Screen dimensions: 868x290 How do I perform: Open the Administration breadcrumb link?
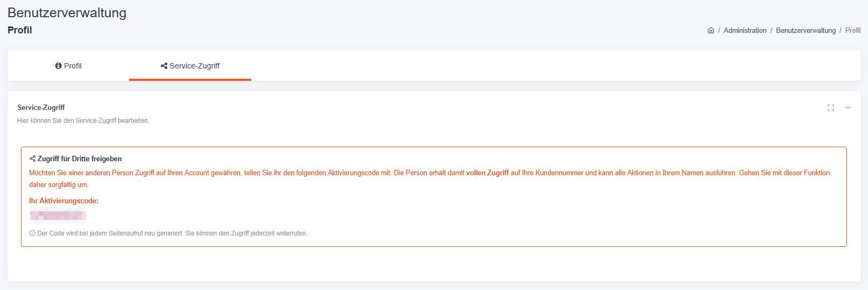click(745, 31)
